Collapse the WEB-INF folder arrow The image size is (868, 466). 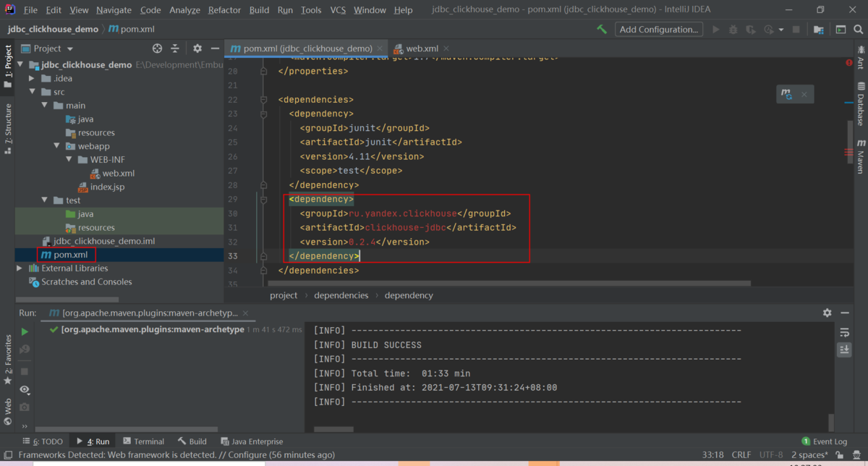tap(69, 160)
